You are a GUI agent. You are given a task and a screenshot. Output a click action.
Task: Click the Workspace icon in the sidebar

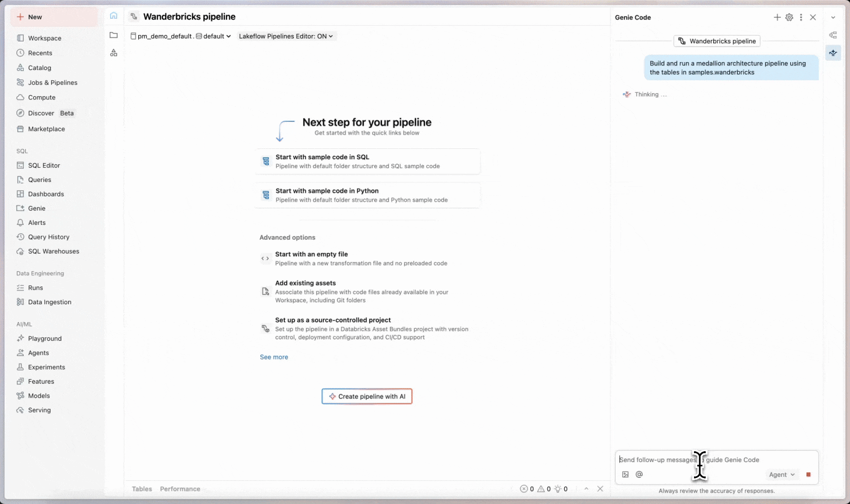[x=20, y=38]
